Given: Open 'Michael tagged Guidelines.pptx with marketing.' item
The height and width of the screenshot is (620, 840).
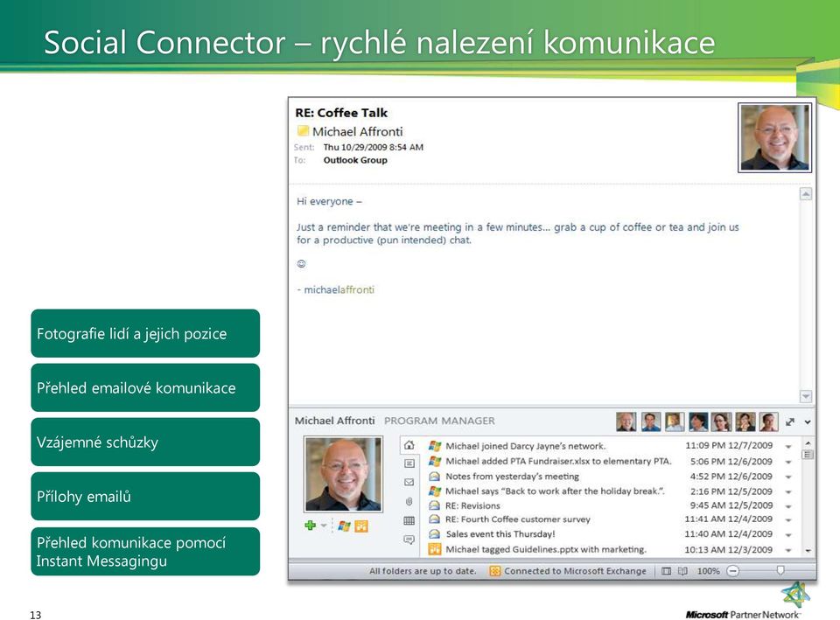Looking at the screenshot, I should 546,549.
